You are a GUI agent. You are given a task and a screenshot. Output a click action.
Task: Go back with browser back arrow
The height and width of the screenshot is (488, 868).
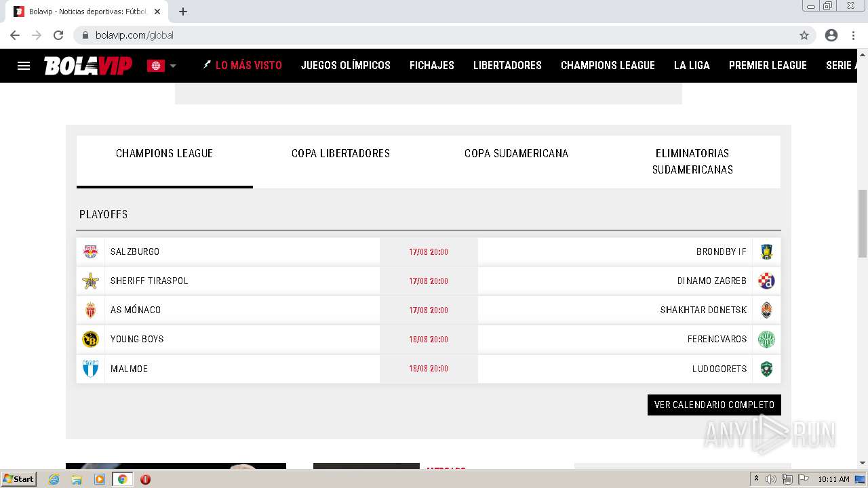(15, 35)
